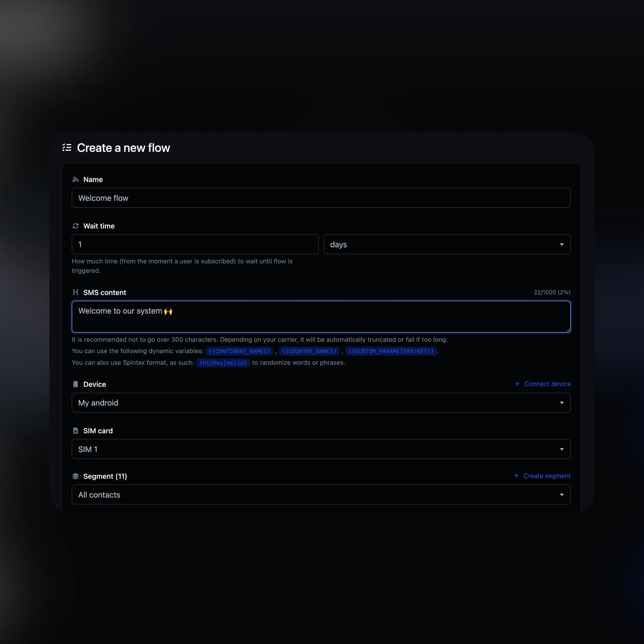This screenshot has height=644, width=644.
Task: Click the list icon beside Create a new flow
Action: click(67, 148)
